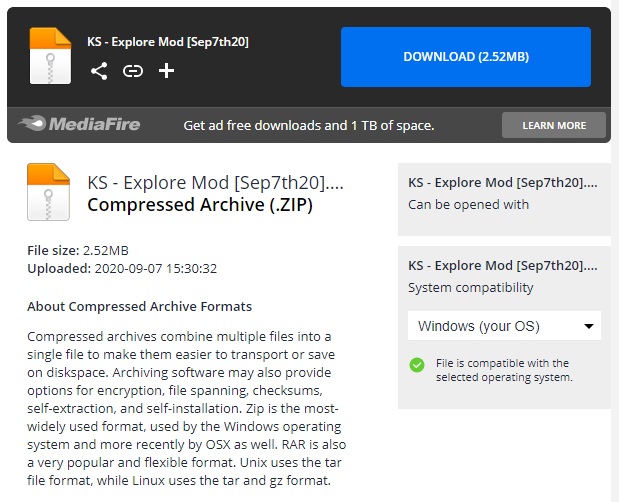
Task: Click the large zip archive icon beside file details
Action: (49, 194)
